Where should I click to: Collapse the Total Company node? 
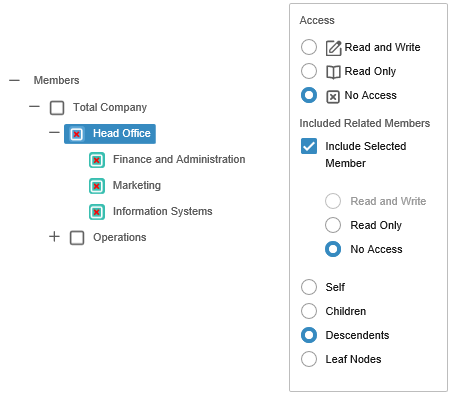point(34,107)
